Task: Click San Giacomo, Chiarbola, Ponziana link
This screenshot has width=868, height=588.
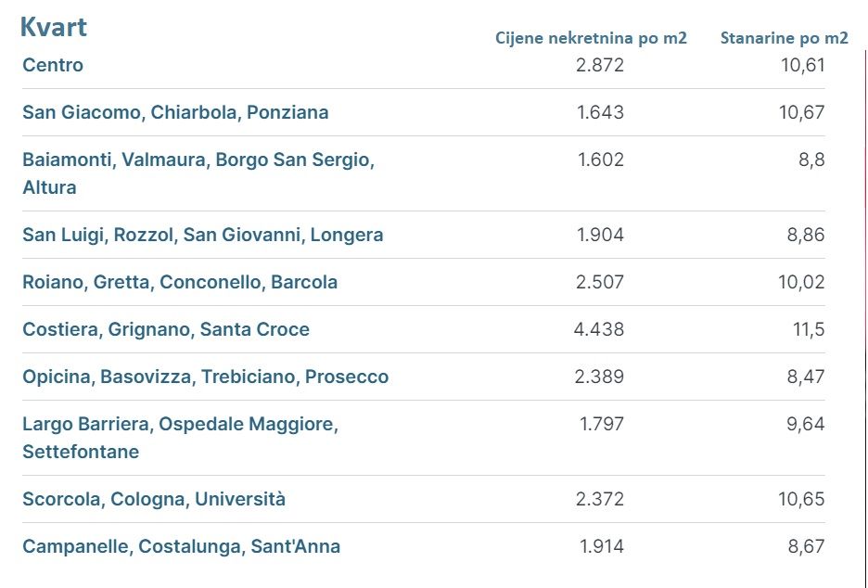Action: point(175,112)
